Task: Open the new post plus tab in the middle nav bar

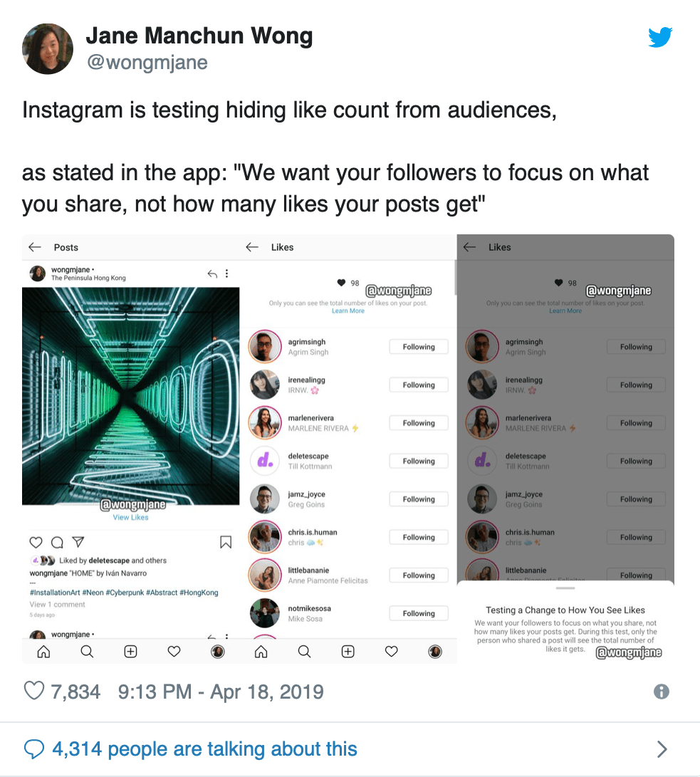Action: click(x=348, y=651)
